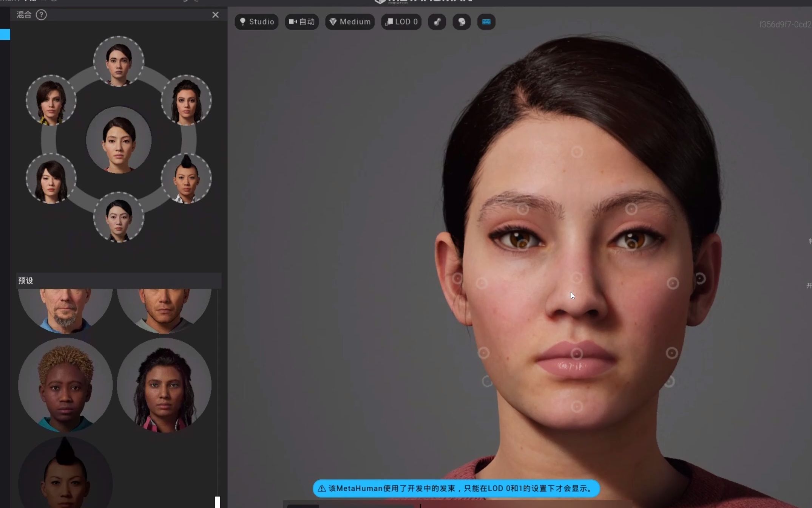Screen dimensions: 812x508
Task: Choose the grey goatee man preset
Action: (x=65, y=310)
